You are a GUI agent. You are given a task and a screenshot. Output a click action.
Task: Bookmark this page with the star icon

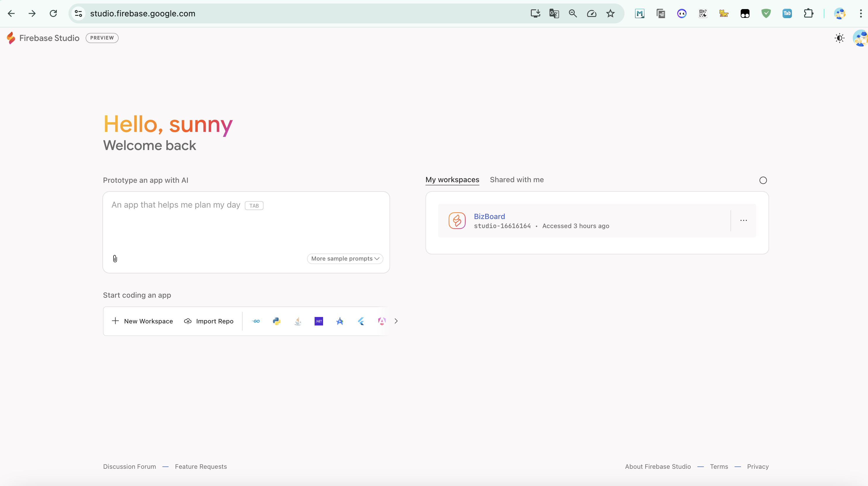(610, 13)
